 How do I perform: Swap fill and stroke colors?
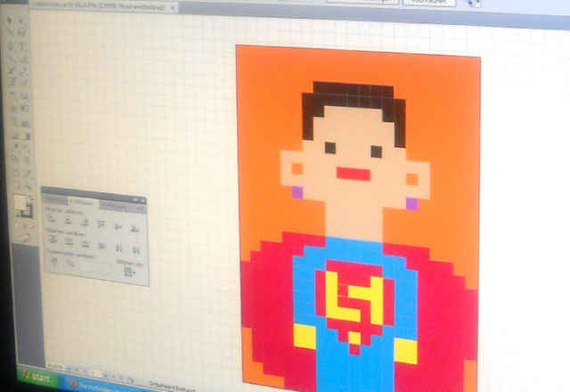(31, 198)
